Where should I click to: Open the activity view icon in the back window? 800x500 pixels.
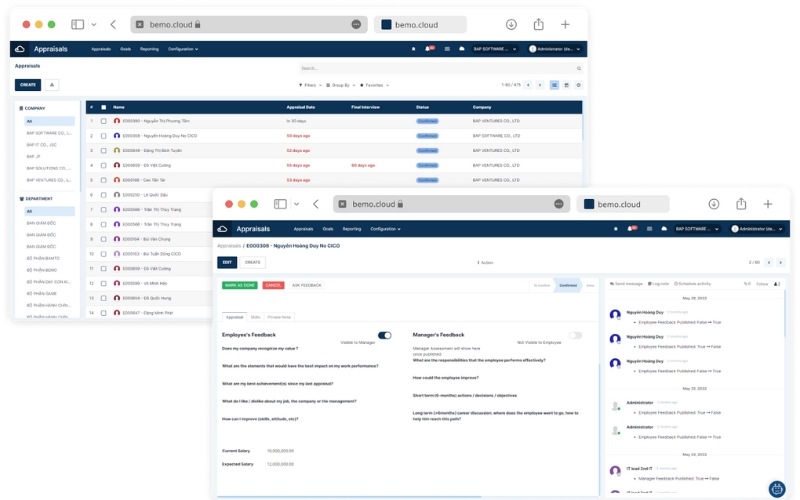(x=579, y=85)
